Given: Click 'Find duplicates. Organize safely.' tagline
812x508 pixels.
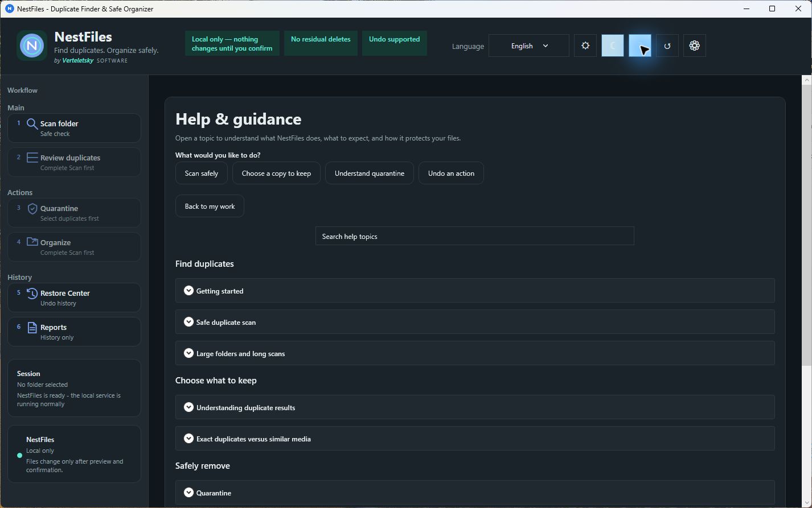Looking at the screenshot, I should [106, 51].
